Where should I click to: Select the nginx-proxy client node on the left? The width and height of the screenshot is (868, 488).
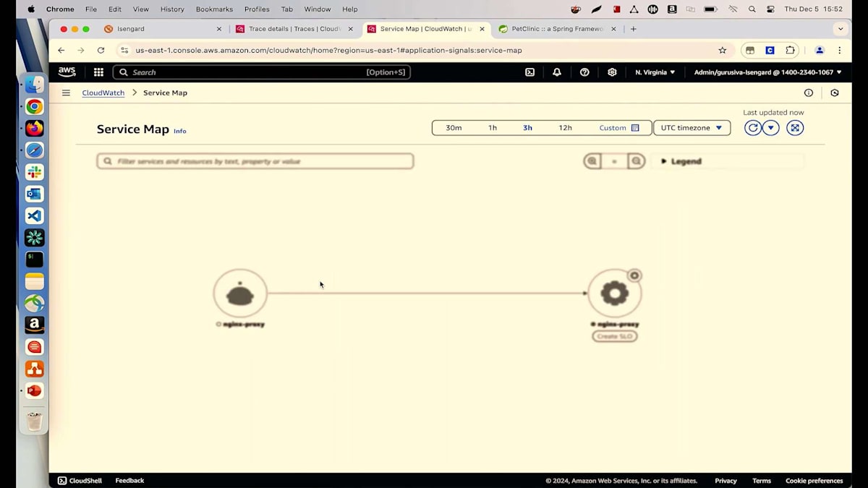coord(240,293)
